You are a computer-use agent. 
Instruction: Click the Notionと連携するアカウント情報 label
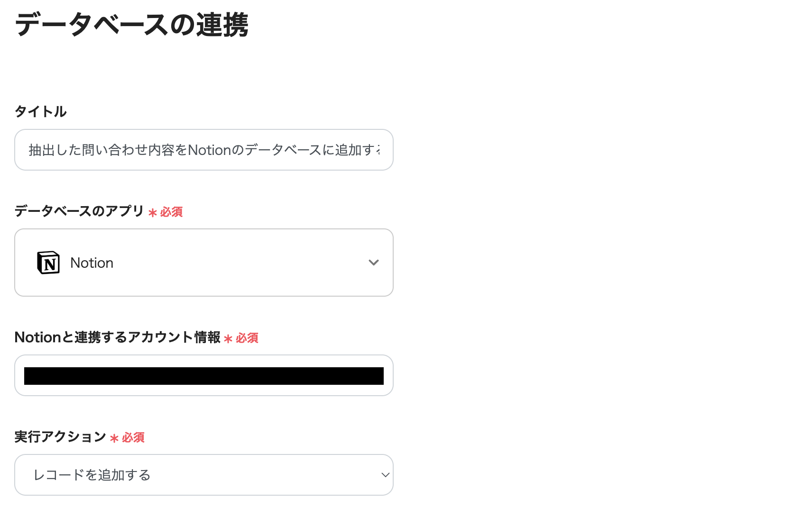click(x=118, y=337)
